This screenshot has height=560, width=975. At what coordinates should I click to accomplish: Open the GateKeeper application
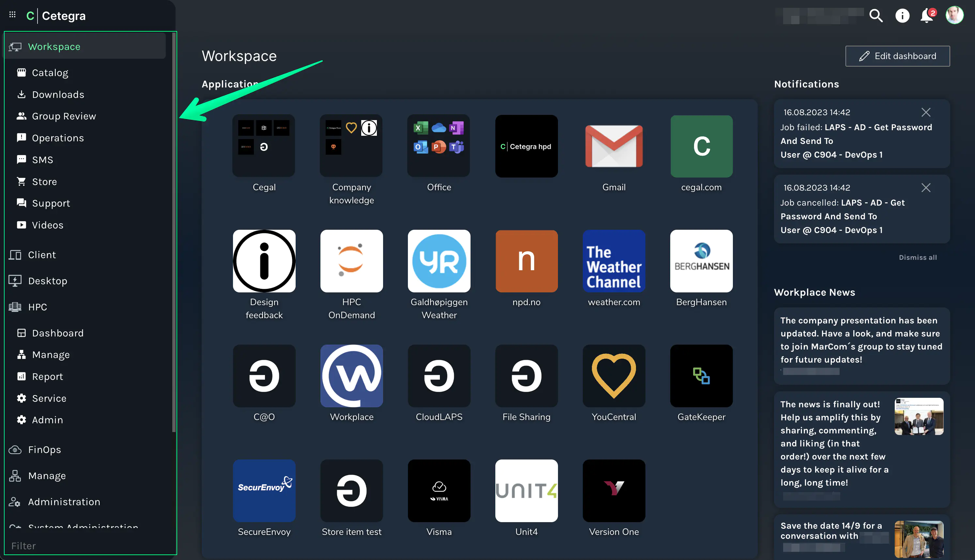701,376
